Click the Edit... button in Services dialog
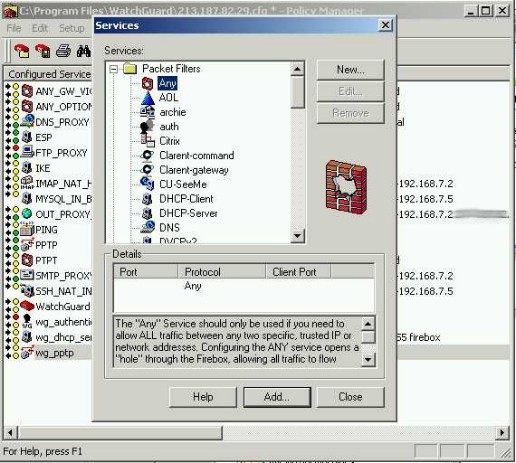Screen dimensions: 516x463 [x=351, y=91]
